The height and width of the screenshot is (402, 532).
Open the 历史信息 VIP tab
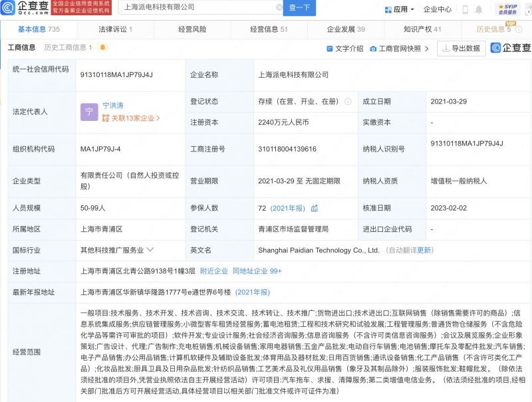pyautogui.click(x=493, y=29)
